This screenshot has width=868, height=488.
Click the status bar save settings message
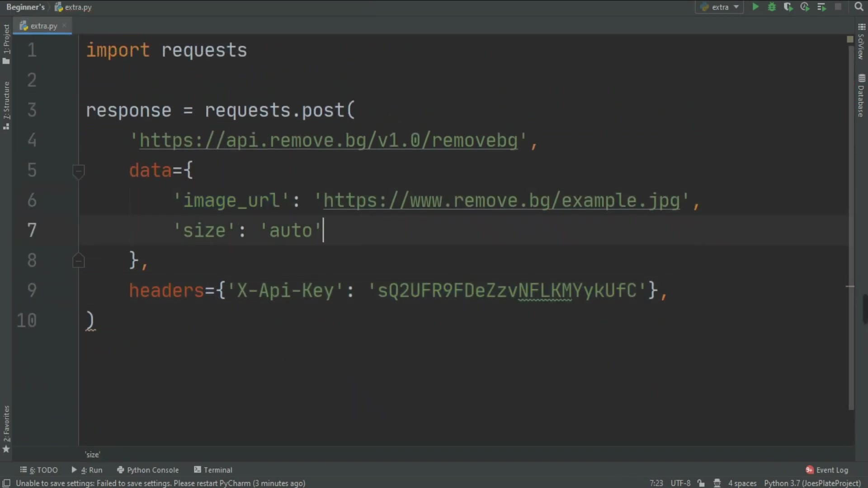click(160, 483)
